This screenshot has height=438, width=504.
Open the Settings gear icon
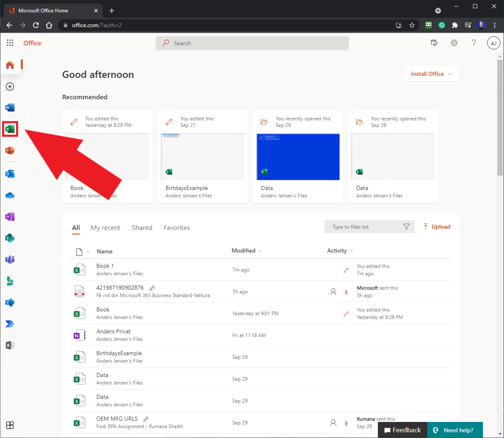pos(454,43)
